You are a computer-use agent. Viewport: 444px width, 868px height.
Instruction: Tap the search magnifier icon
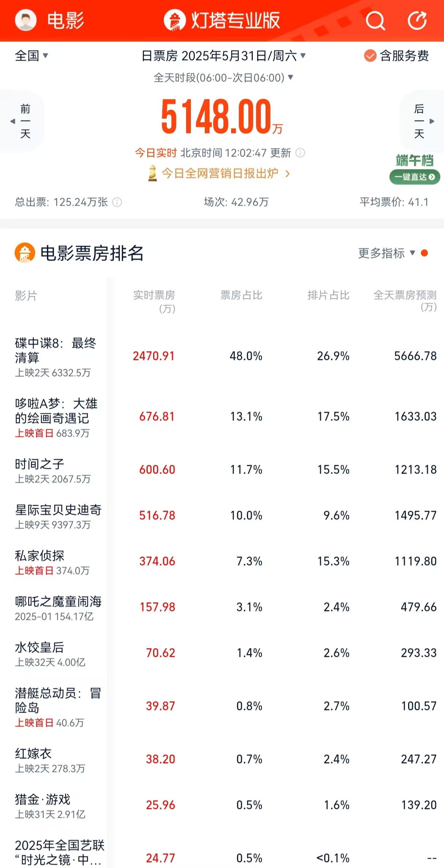(375, 20)
